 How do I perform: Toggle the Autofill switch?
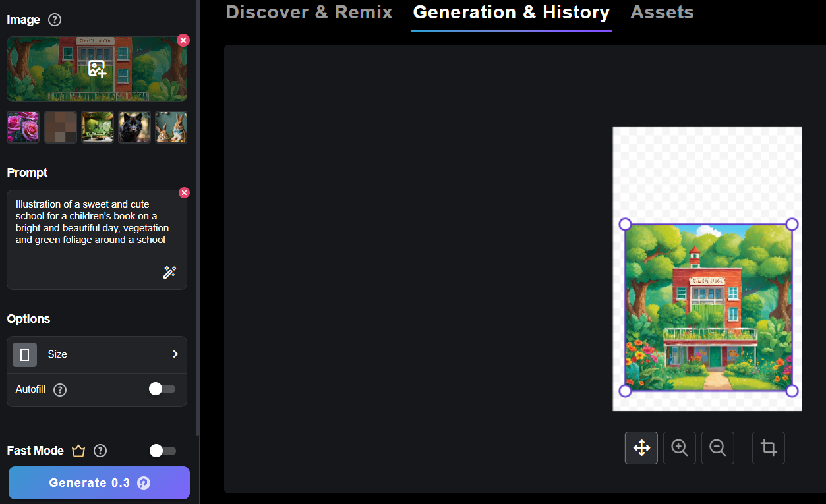[x=162, y=389]
